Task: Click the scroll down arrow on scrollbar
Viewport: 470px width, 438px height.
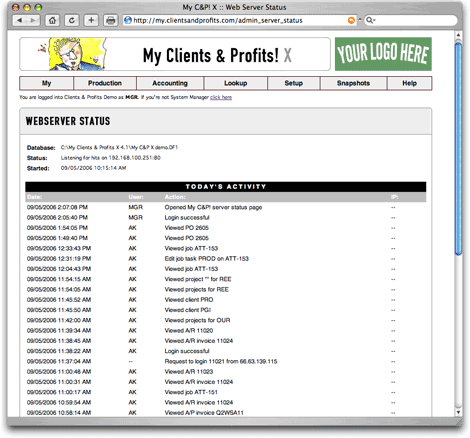Action: tap(458, 412)
